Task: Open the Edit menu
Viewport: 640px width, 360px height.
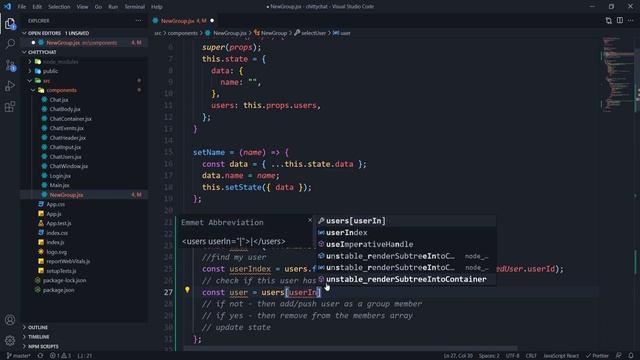Action: (37, 7)
